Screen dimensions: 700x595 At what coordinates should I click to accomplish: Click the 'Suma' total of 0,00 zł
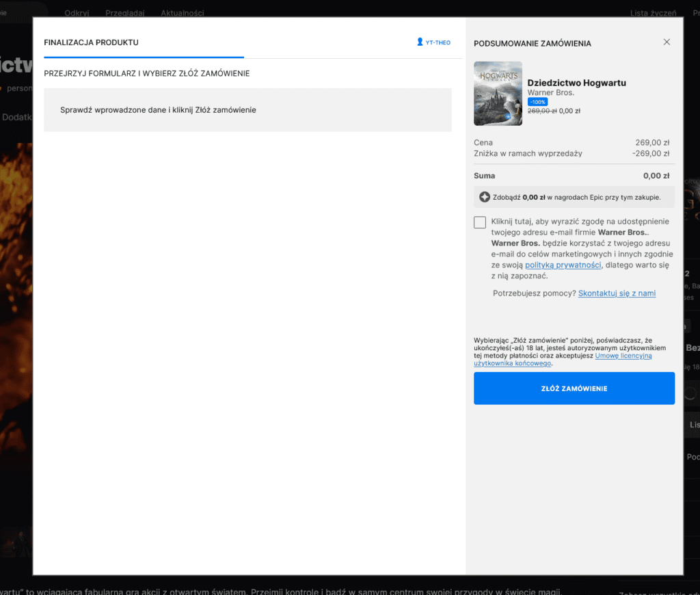point(656,176)
